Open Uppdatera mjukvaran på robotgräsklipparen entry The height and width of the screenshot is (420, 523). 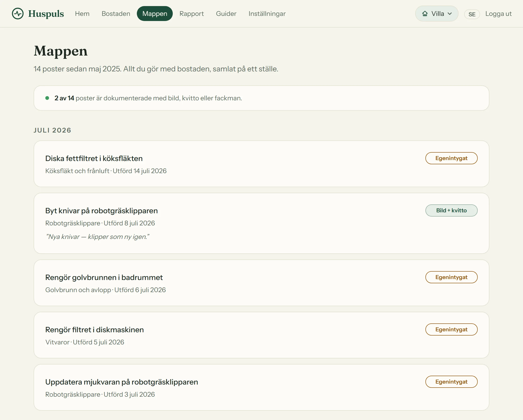coord(261,387)
